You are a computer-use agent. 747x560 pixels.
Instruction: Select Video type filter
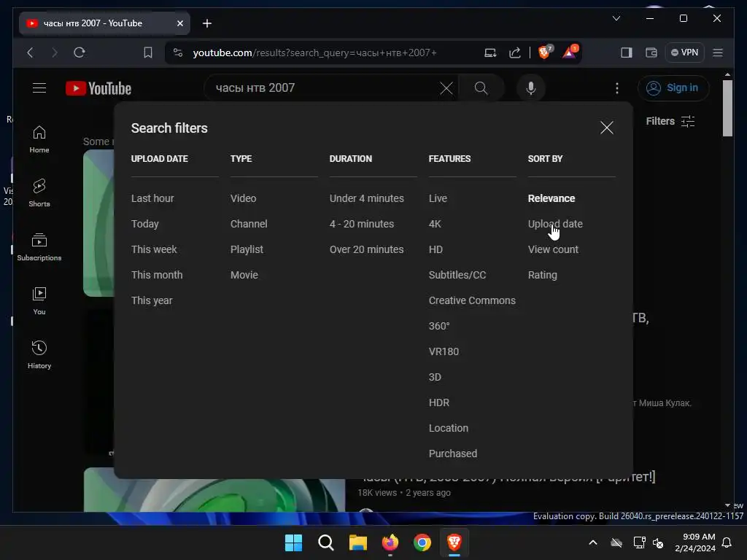(x=243, y=198)
